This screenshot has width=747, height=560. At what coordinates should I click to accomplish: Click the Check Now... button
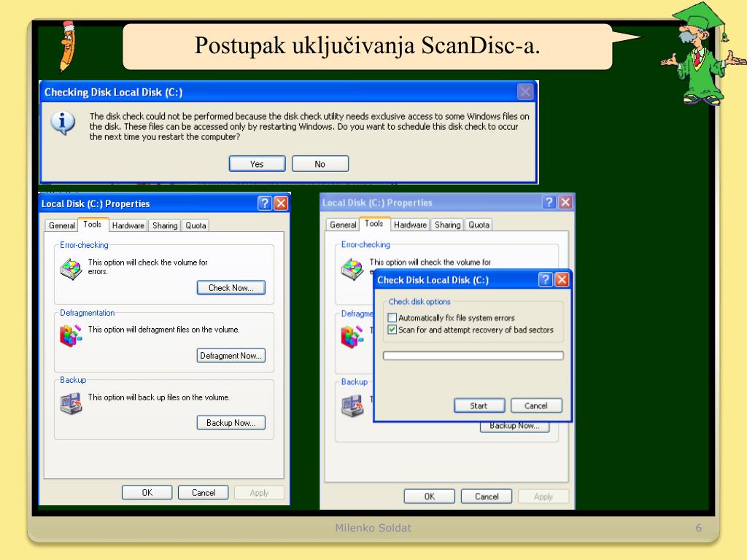click(231, 287)
